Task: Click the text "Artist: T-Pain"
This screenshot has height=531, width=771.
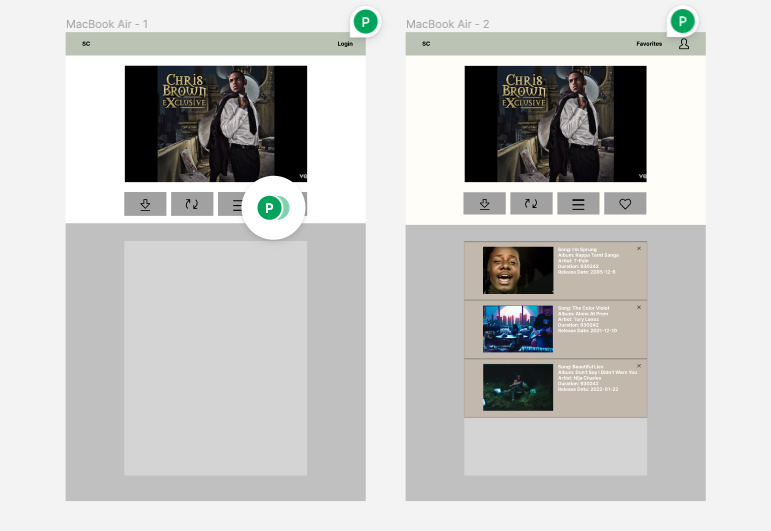Action: 573,261
